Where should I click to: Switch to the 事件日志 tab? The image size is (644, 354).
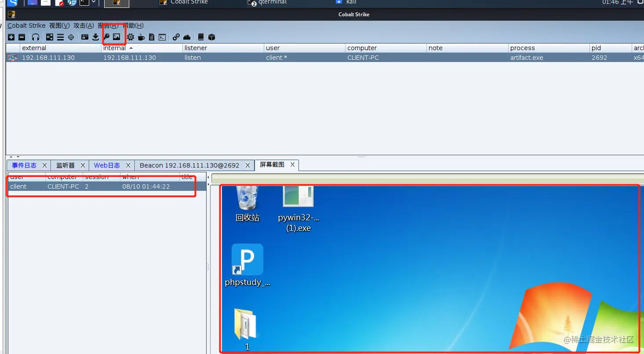click(x=24, y=165)
